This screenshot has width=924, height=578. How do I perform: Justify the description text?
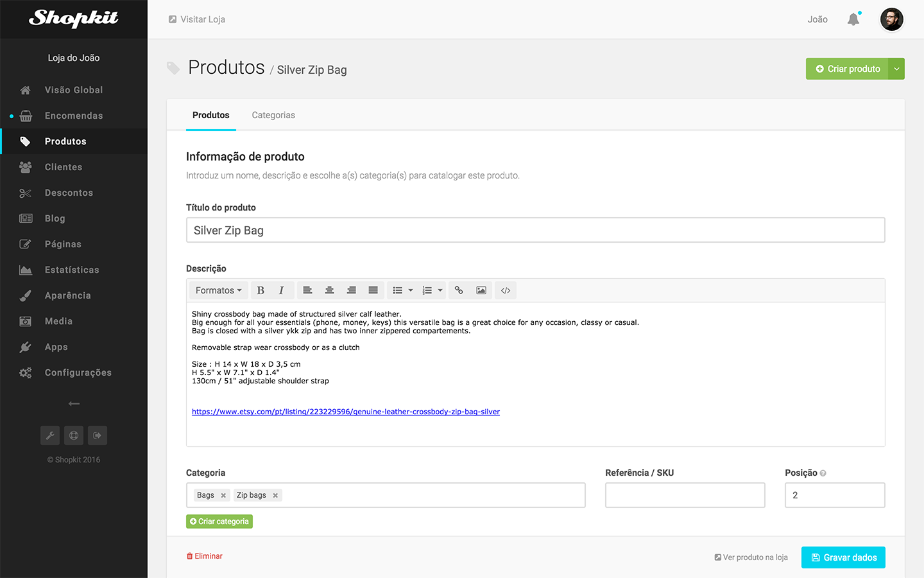pos(373,290)
